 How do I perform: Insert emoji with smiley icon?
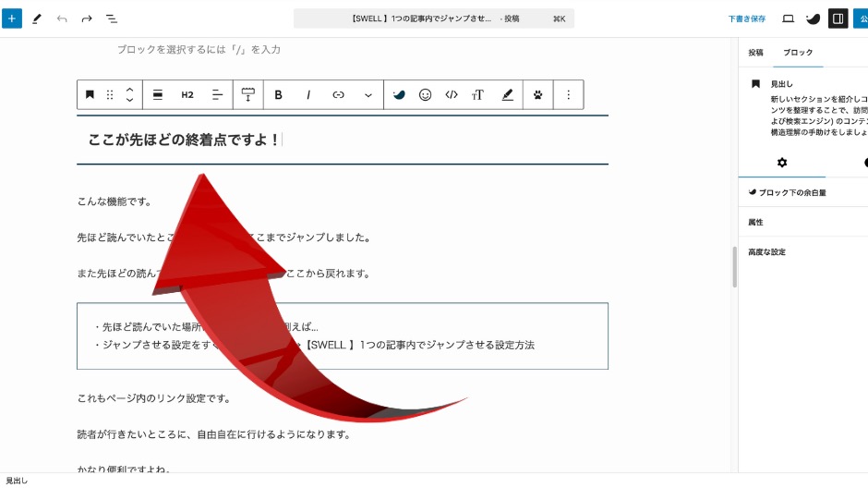tap(425, 94)
